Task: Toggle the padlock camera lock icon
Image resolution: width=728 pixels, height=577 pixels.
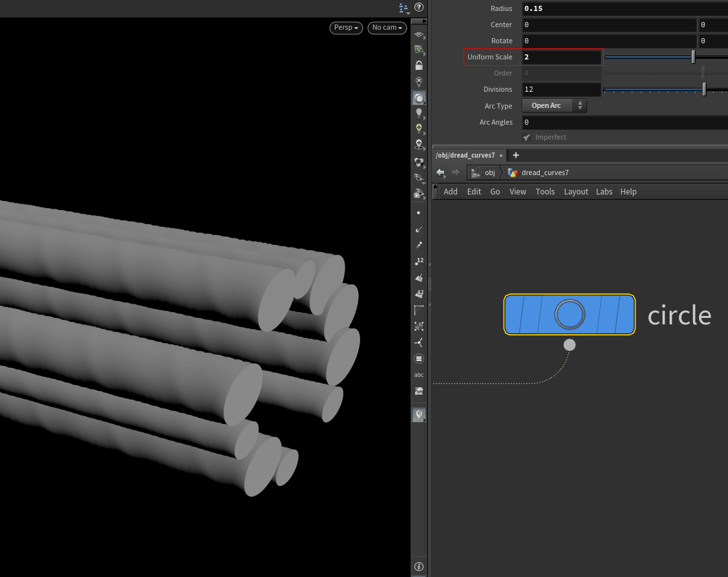Action: coord(419,65)
